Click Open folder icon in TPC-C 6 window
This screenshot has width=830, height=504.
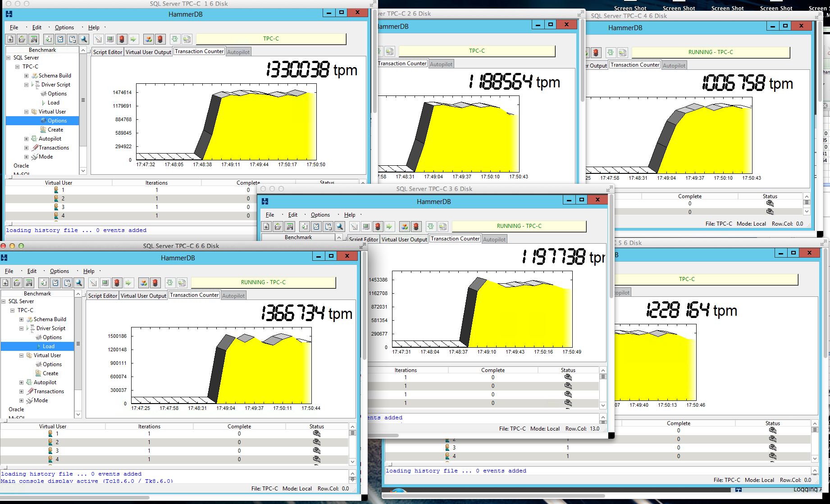[17, 283]
